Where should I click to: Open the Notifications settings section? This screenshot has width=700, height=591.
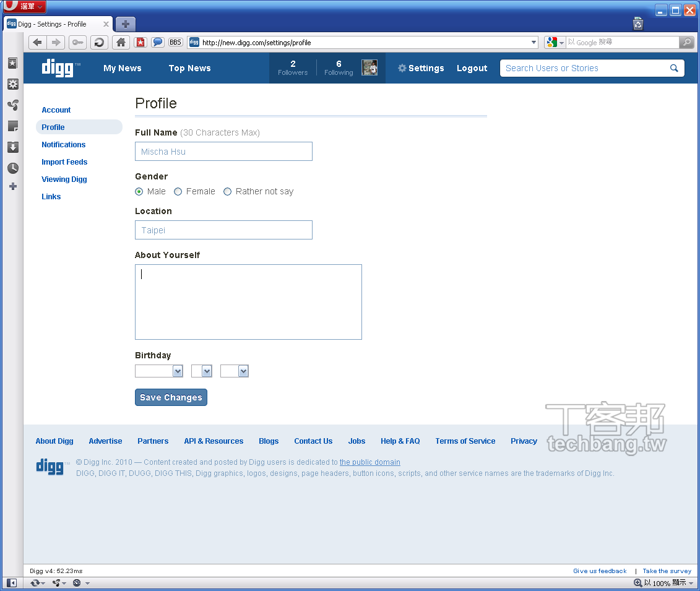[64, 145]
